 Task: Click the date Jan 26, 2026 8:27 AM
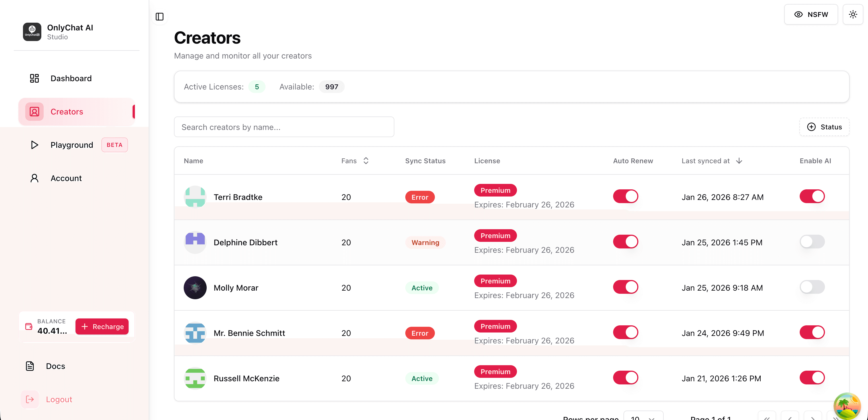click(722, 197)
